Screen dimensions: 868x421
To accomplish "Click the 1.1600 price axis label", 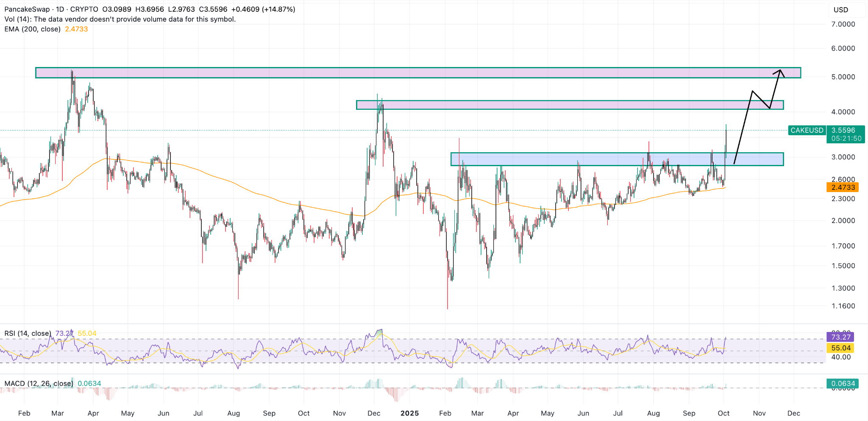I will pos(843,306).
